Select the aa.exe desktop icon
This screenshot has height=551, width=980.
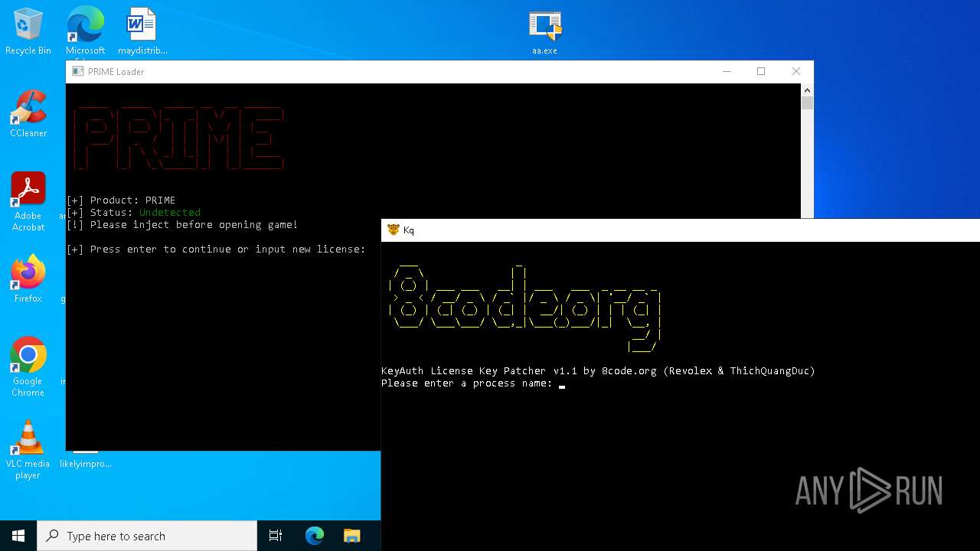[544, 31]
